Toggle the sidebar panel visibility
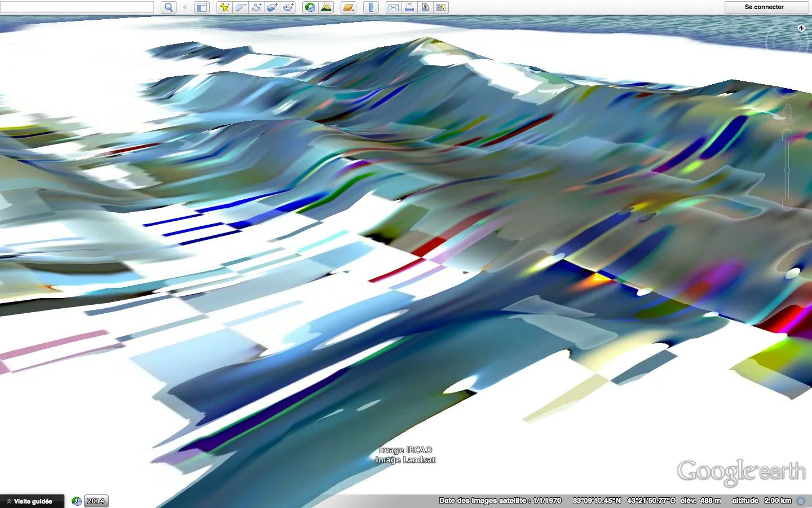Screen dimensions: 812x508 click(201, 7)
